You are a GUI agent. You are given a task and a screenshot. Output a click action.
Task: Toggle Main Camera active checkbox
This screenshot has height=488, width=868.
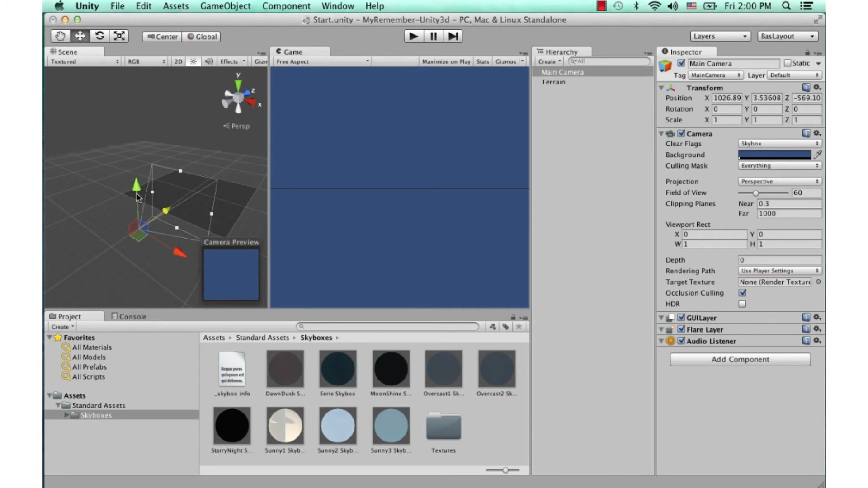[681, 63]
